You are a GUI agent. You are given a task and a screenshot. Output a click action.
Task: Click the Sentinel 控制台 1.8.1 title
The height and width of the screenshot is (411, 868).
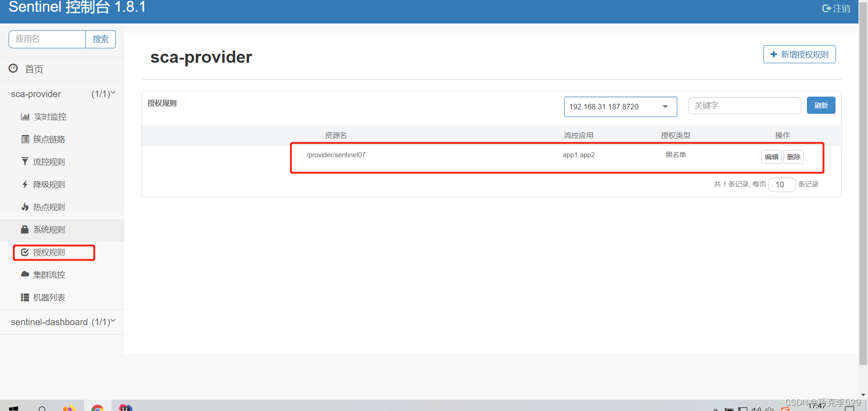[x=77, y=7]
